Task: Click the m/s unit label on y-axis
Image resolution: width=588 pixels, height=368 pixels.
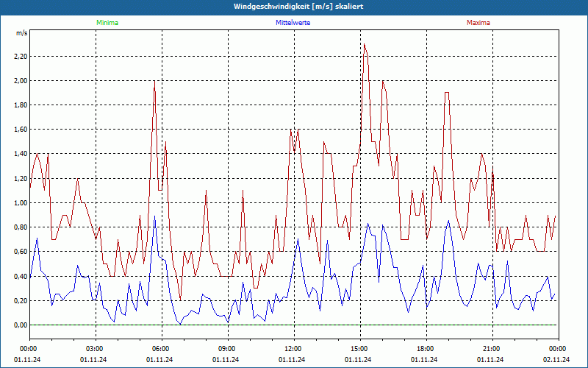Action: click(21, 33)
